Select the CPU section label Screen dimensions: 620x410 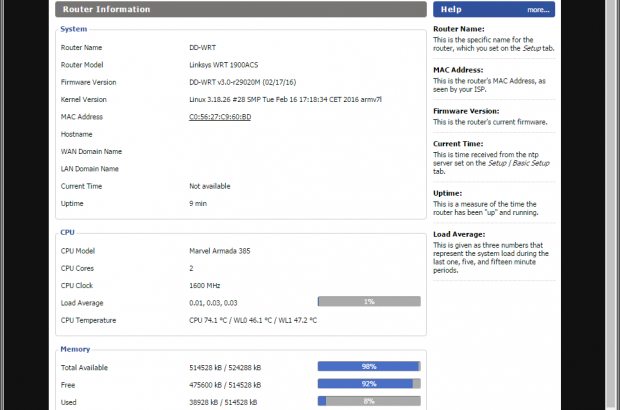pyautogui.click(x=68, y=232)
